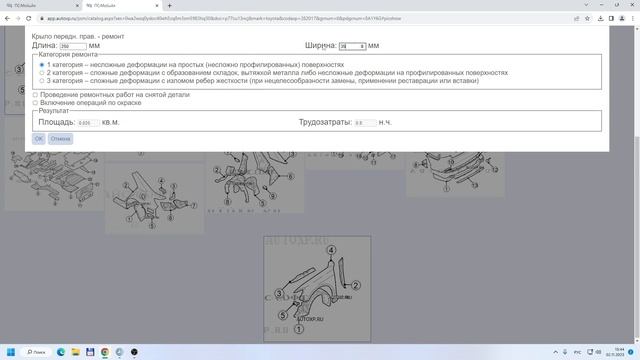The image size is (640, 360).
Task: Close the first browser tab
Action: click(77, 6)
